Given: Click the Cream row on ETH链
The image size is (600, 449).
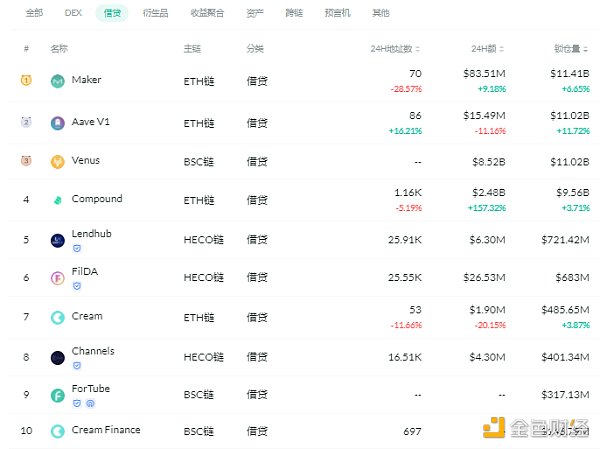Looking at the screenshot, I should [x=87, y=316].
